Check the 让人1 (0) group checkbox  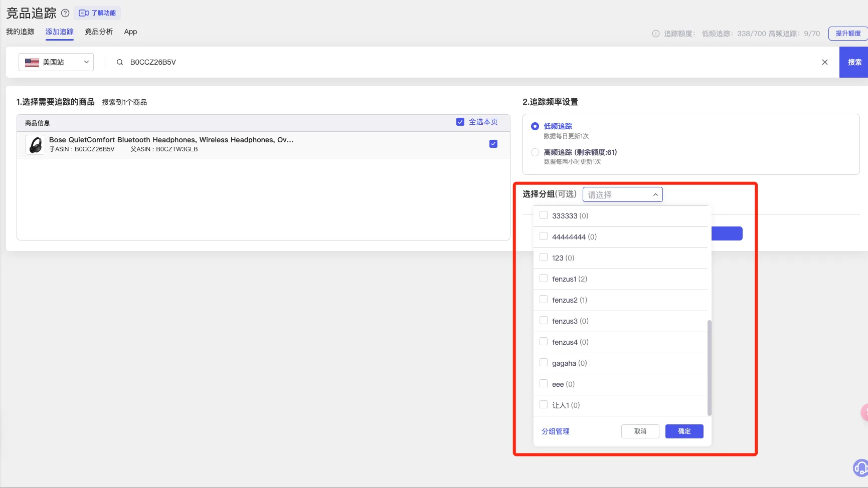[x=544, y=405]
